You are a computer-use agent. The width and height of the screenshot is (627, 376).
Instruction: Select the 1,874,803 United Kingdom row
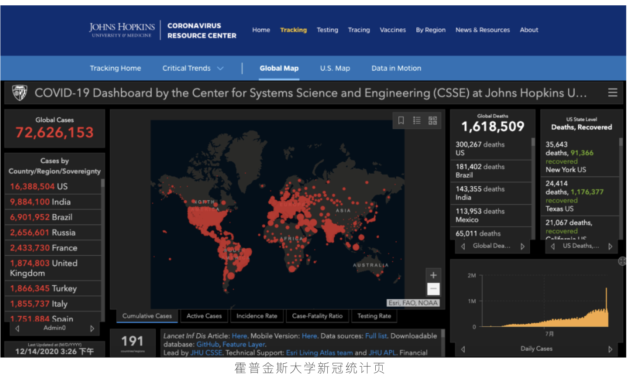coord(53,268)
